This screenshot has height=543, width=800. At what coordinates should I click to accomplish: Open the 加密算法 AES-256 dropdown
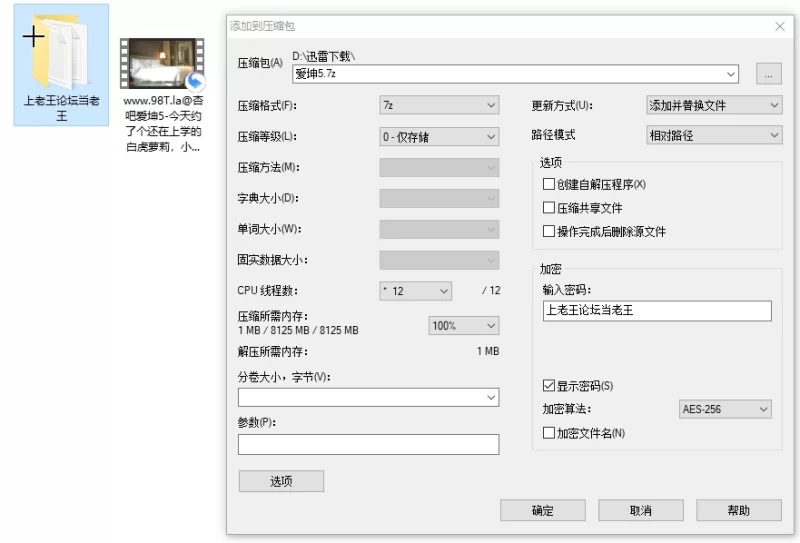tap(725, 409)
